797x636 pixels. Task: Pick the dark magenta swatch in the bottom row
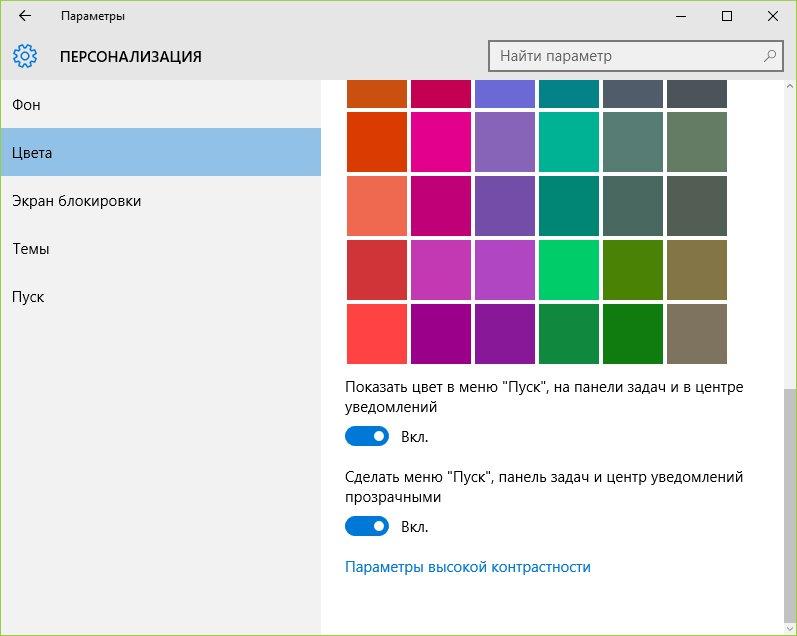pyautogui.click(x=441, y=334)
